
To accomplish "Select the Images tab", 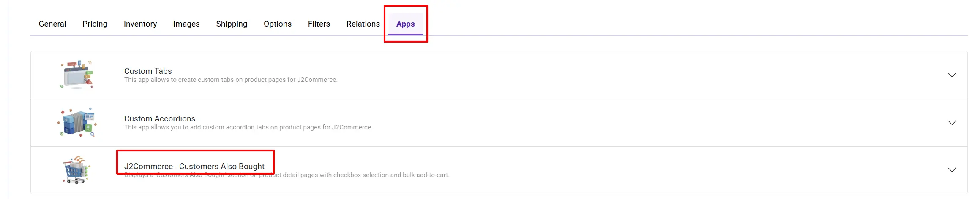I will (x=186, y=24).
